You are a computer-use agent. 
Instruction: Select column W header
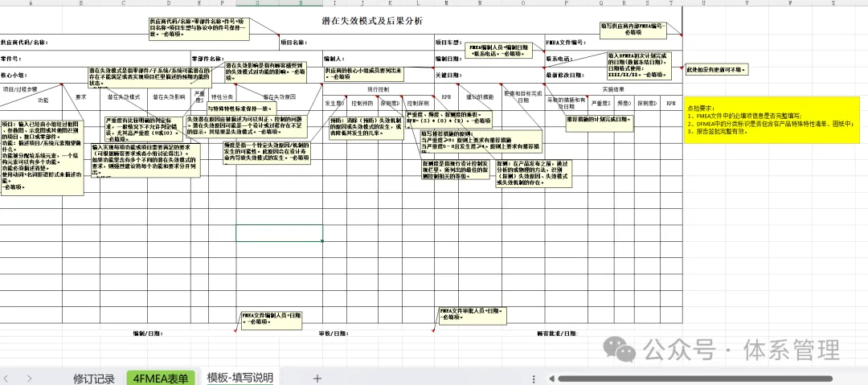789,2
